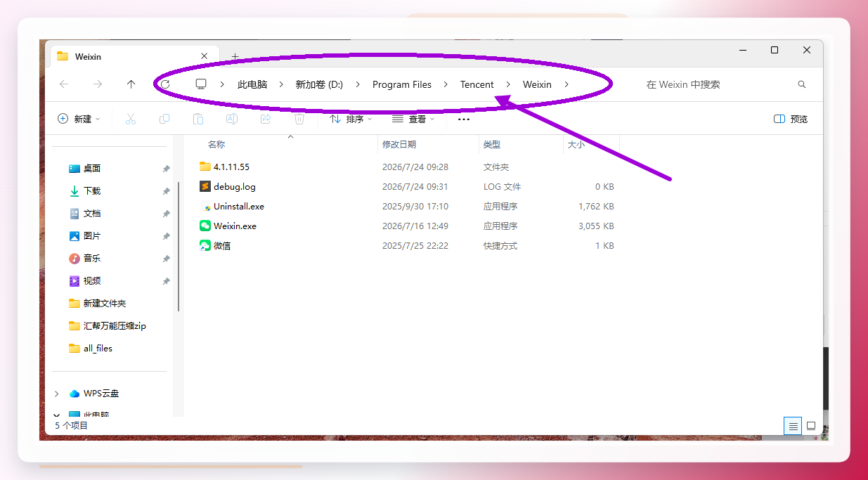The width and height of the screenshot is (868, 480).
Task: Go back with the left arrow
Action: click(x=64, y=84)
